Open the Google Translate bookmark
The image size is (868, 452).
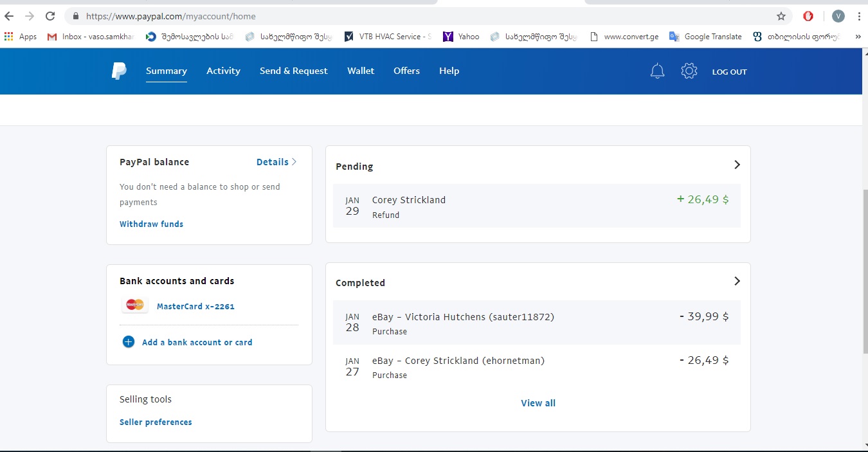pyautogui.click(x=706, y=37)
